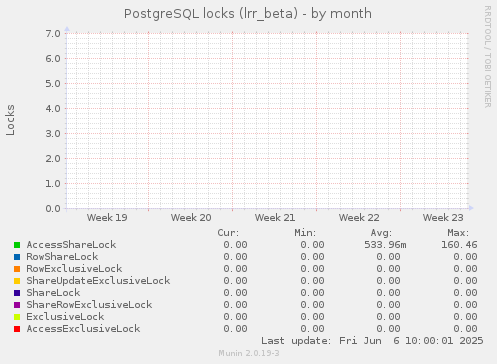Click the 533.96m average value
Viewport: 497px width, 364px height.
(385, 245)
